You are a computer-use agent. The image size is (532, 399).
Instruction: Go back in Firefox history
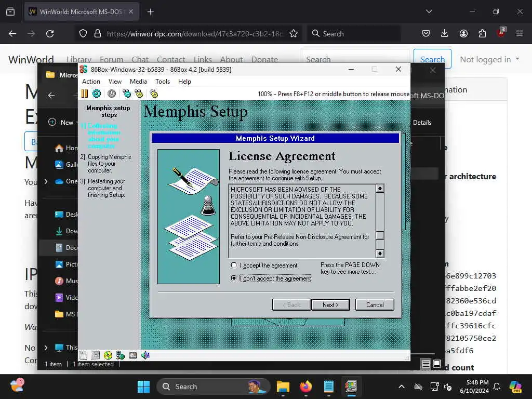(12, 34)
